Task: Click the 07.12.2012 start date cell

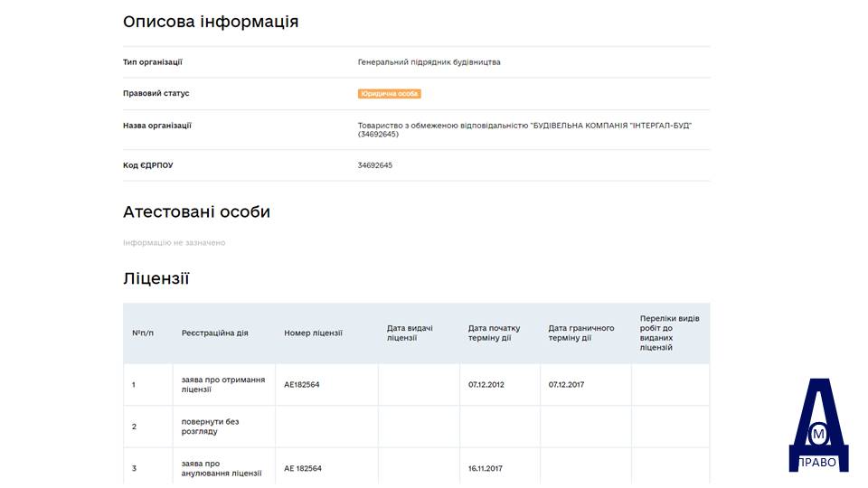Action: (486, 385)
